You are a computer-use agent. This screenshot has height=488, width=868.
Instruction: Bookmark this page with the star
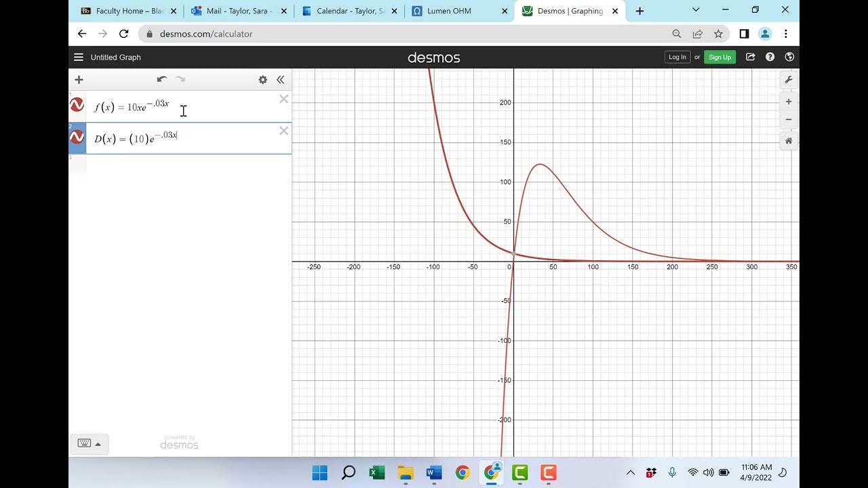(718, 34)
